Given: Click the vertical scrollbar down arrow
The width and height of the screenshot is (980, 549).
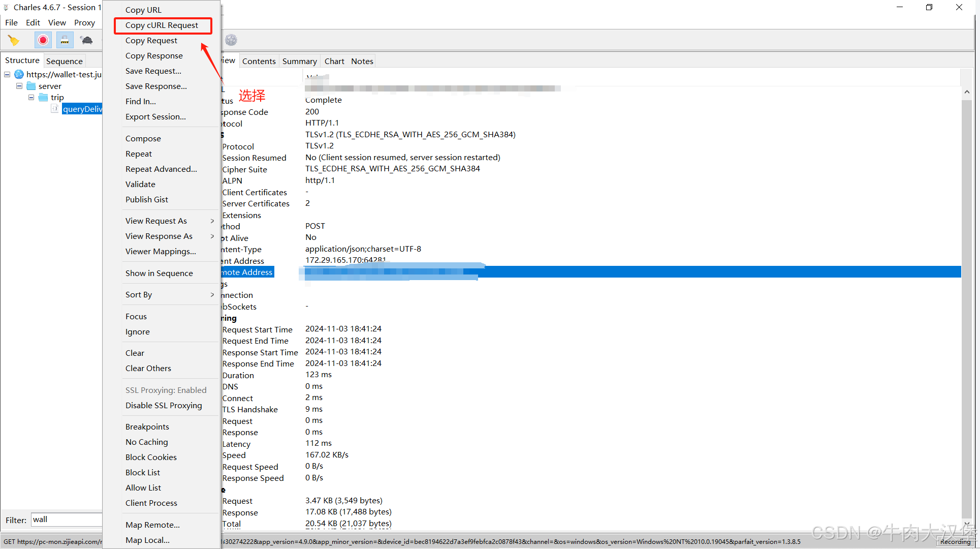Looking at the screenshot, I should pos(966,524).
